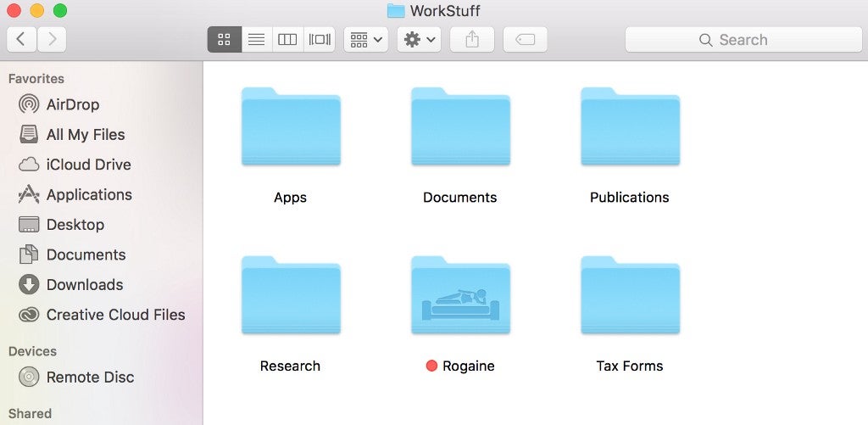Open All My Files in sidebar

point(102,134)
